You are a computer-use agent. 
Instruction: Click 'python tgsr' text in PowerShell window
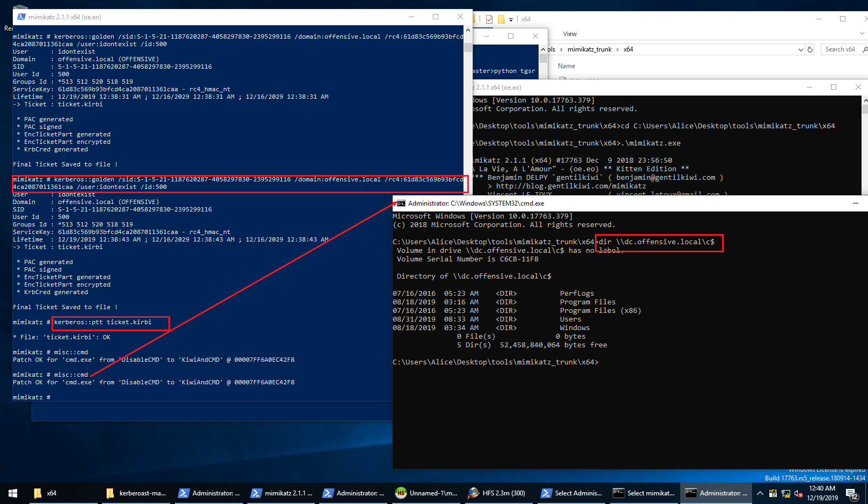[x=514, y=71]
